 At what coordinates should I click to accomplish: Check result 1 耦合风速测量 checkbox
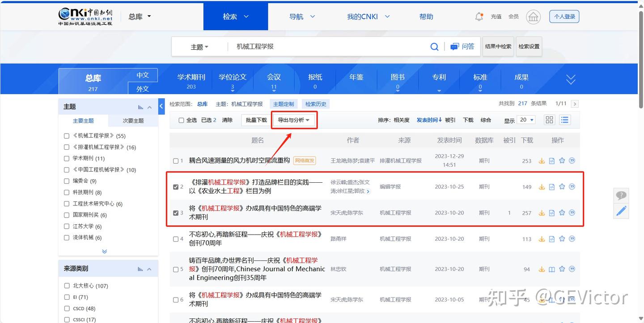point(176,161)
